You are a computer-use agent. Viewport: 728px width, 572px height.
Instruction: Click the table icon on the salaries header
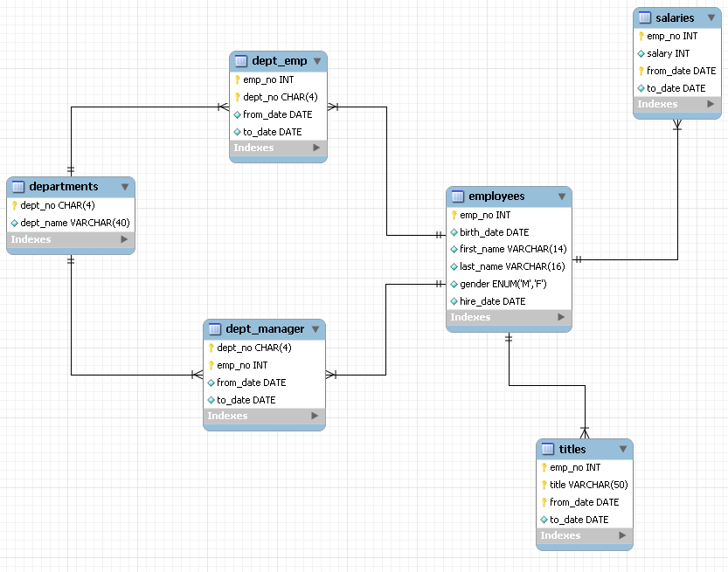[642, 17]
